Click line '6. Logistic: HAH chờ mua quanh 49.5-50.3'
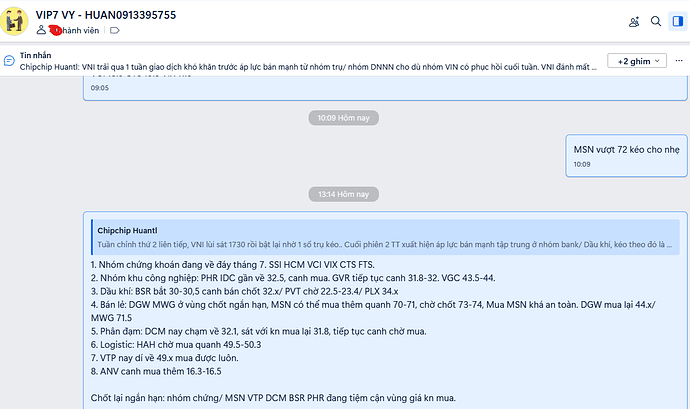690x409 pixels. [176, 344]
